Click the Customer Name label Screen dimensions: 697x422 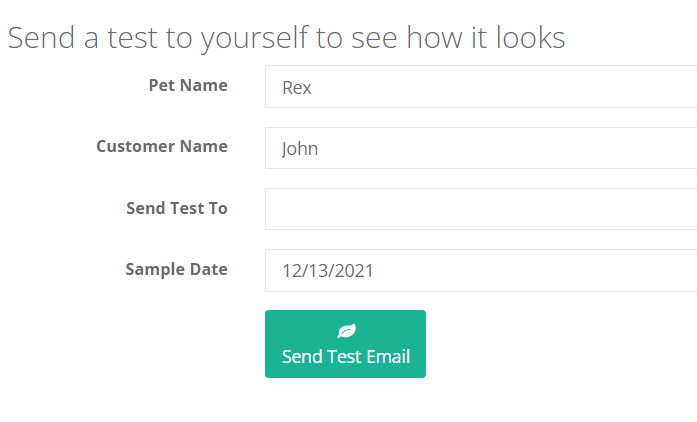[x=162, y=146]
